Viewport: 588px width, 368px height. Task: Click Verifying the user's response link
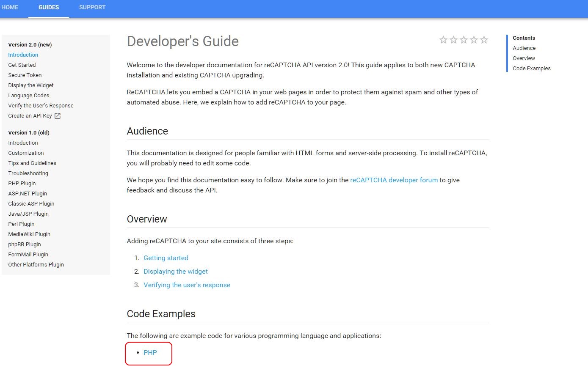point(187,285)
